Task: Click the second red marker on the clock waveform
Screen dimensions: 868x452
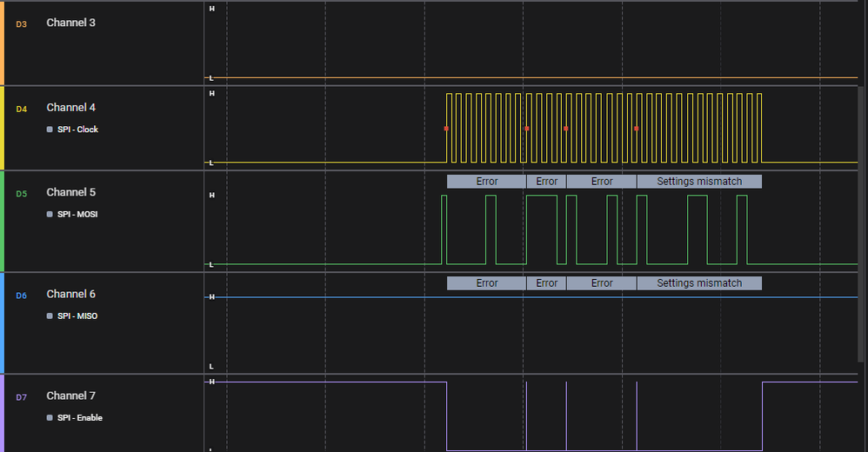Action: point(526,129)
